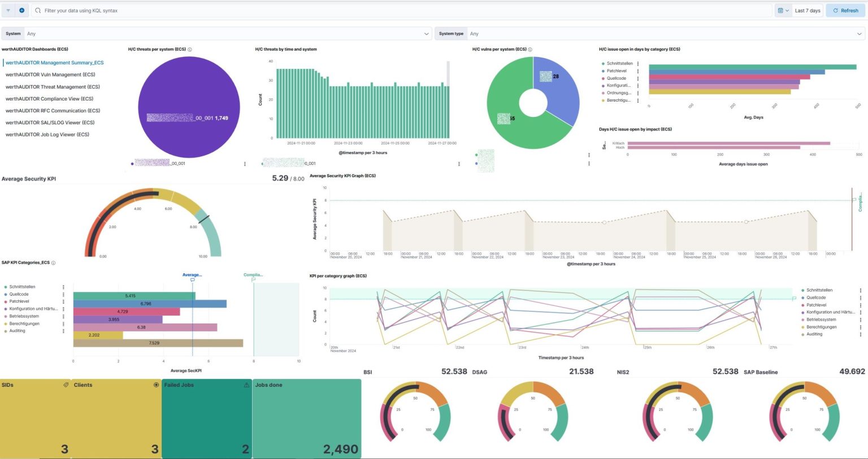Screen dimensions: 868x459
Task: Open werthAUDITOR Job Log Viewer (ECS)
Action: (x=47, y=134)
